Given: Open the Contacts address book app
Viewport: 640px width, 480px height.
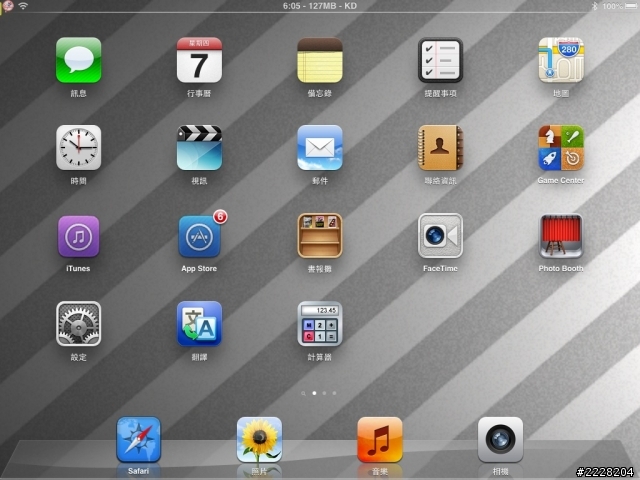Looking at the screenshot, I should (x=440, y=147).
